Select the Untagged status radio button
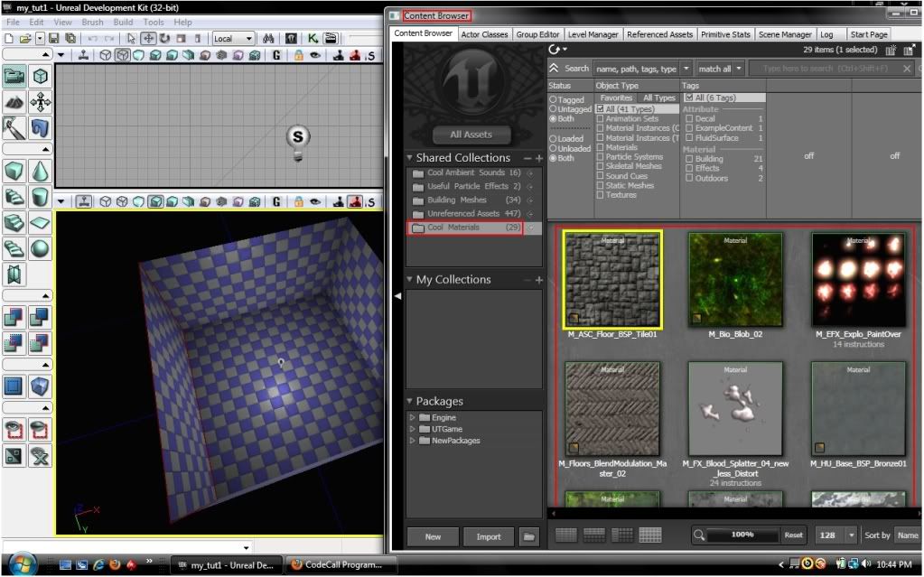 coord(553,109)
